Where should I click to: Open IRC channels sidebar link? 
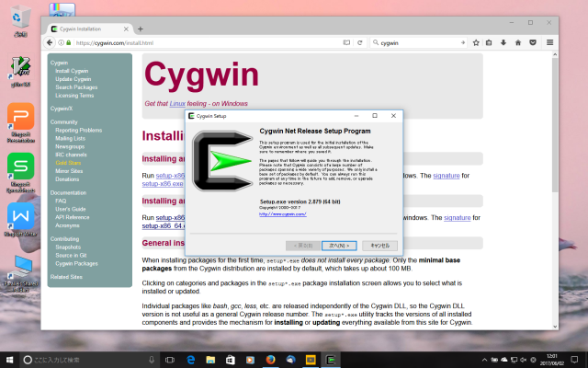(71, 155)
